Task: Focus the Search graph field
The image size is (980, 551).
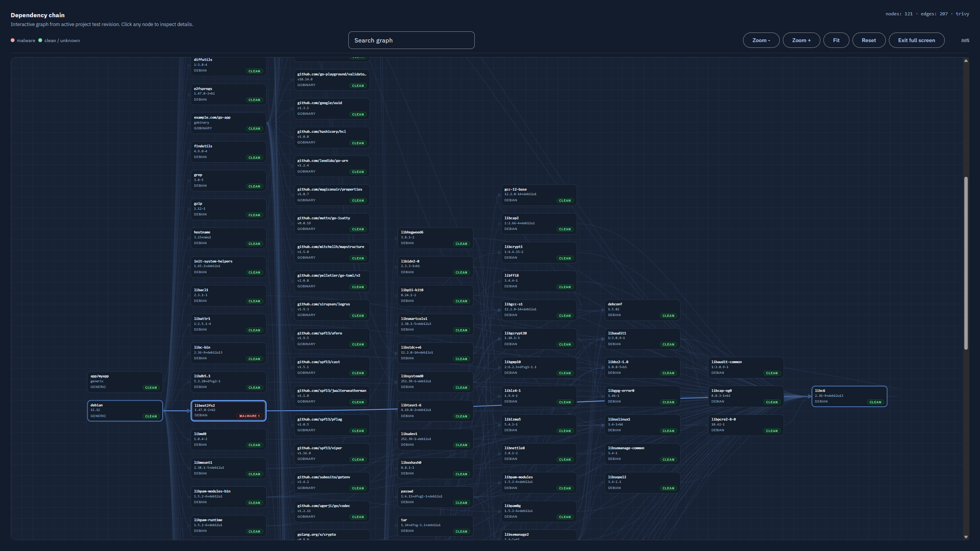Action: point(411,40)
